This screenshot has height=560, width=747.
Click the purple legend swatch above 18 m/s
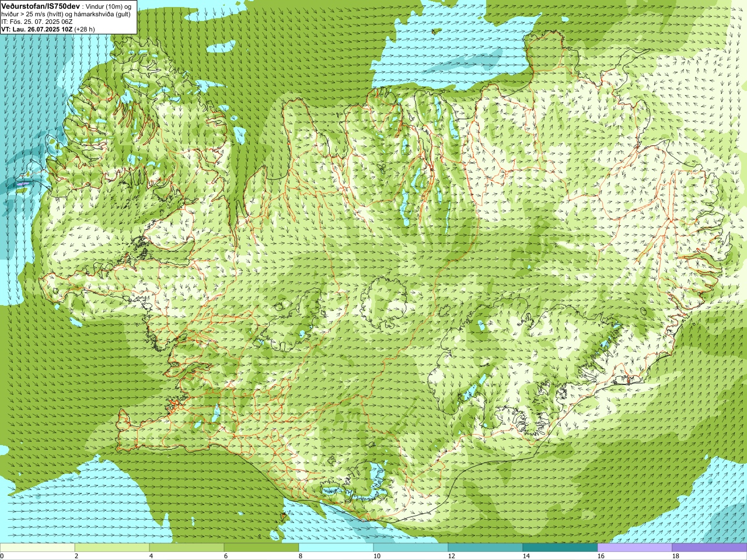pos(710,548)
